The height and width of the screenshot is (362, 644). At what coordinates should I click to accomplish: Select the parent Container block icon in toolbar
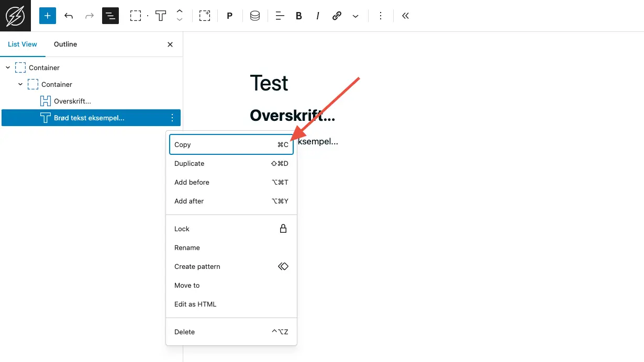[x=136, y=16]
